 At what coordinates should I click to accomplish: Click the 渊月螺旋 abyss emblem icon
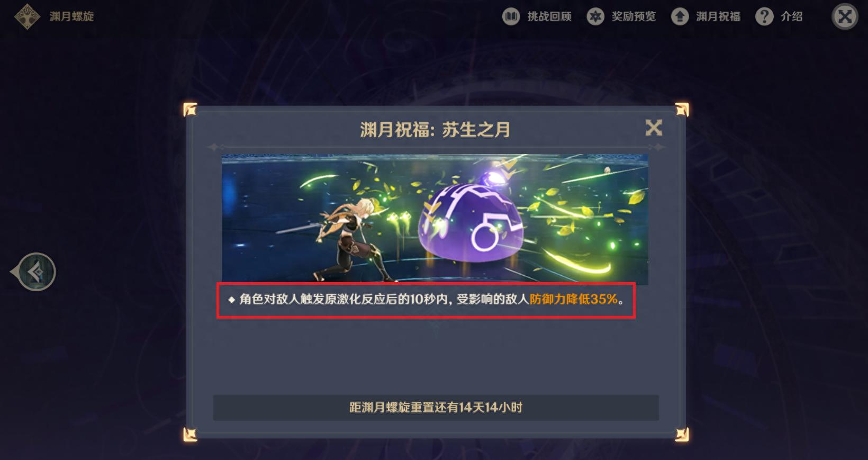point(27,16)
